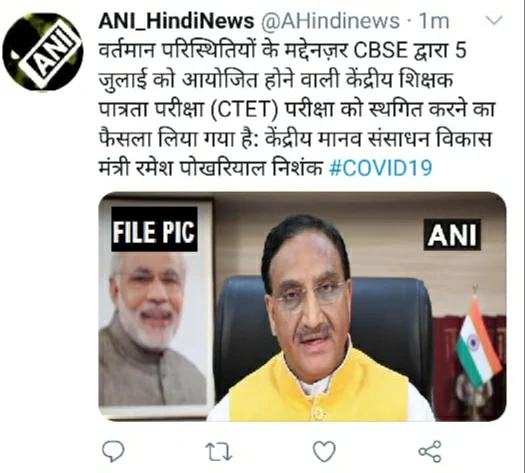Click the reply speech bubble icon
This screenshot has height=473, width=525.
113,451
